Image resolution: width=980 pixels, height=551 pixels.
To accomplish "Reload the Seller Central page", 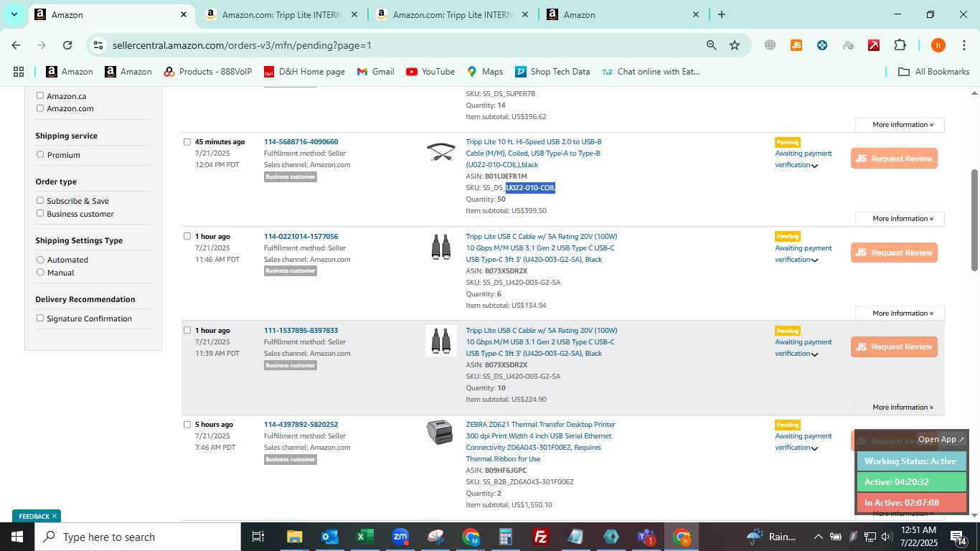I will [x=67, y=45].
